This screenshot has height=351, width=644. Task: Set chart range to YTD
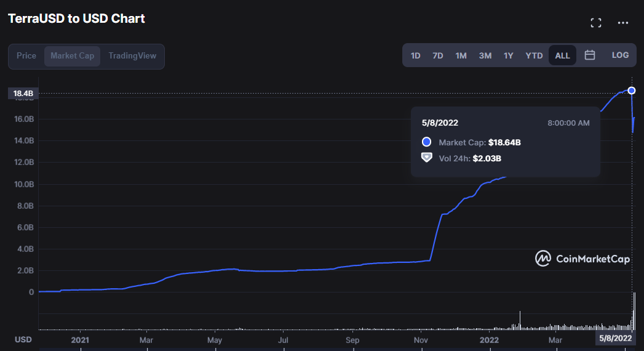(534, 55)
